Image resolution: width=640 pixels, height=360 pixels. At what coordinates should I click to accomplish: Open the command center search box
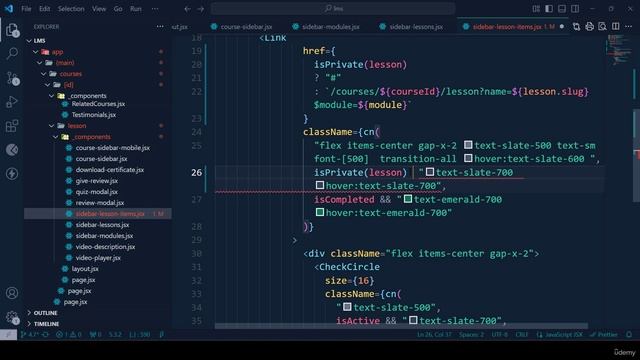click(333, 9)
